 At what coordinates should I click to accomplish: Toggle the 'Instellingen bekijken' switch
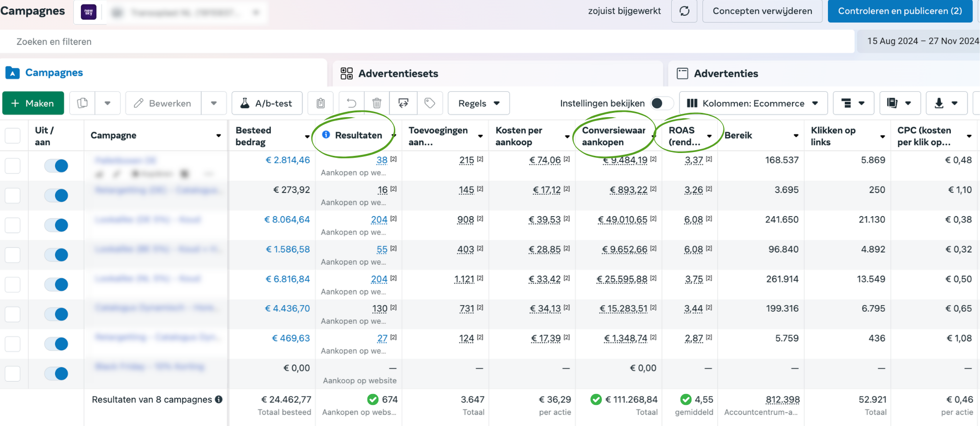(x=661, y=103)
